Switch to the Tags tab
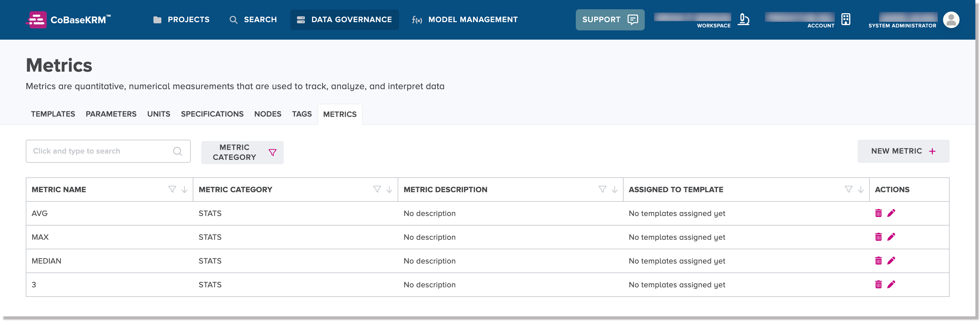980x321 pixels. 302,114
